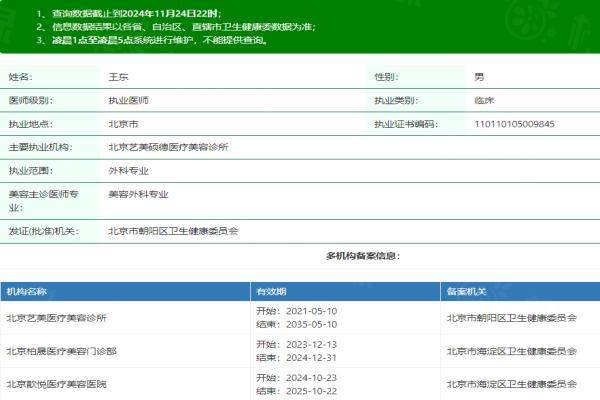Open the 北京艺美医疗美容诊所 table row

[57, 318]
